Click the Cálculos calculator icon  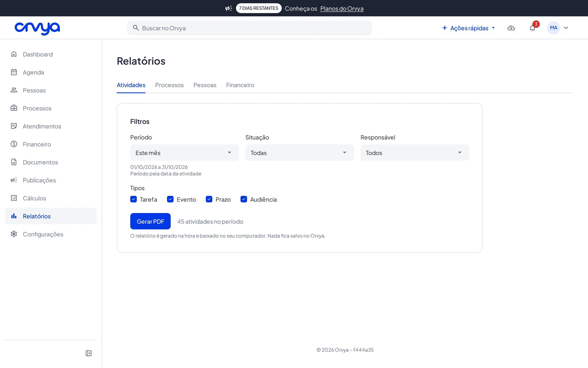(x=14, y=198)
